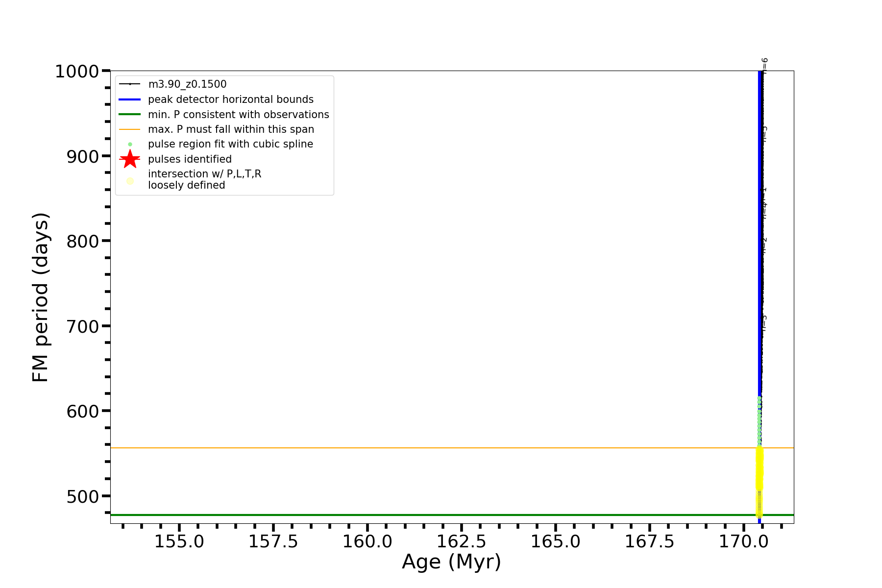Click 'pulse region fit with cubic spline' label
Image resolution: width=882 pixels, height=588 pixels.
[230, 144]
